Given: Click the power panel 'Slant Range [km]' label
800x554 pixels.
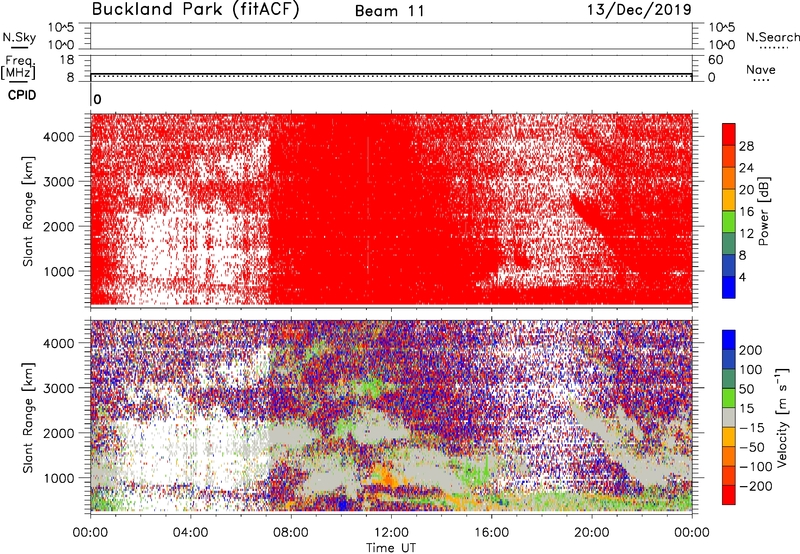Looking at the screenshot, I should [x=28, y=211].
